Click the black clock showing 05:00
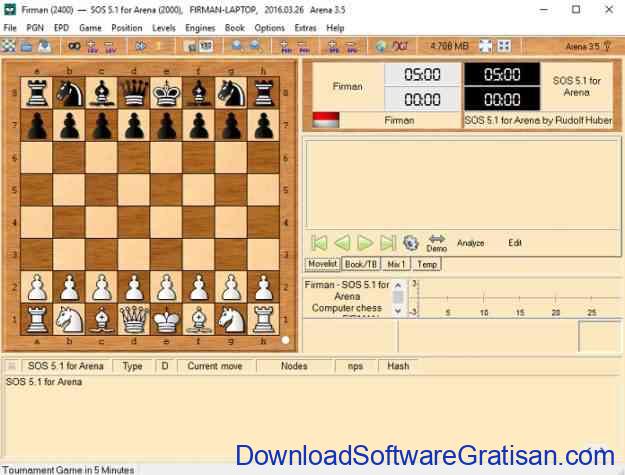The height and width of the screenshot is (475, 625). [x=502, y=74]
